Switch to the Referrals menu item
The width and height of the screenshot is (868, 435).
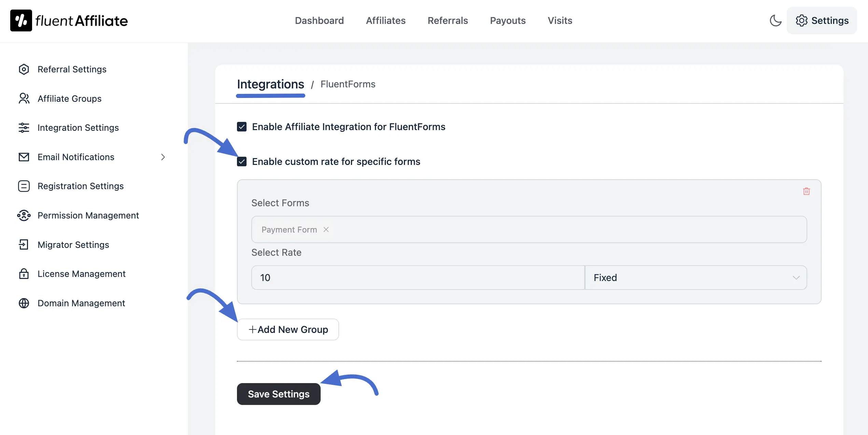448,20
